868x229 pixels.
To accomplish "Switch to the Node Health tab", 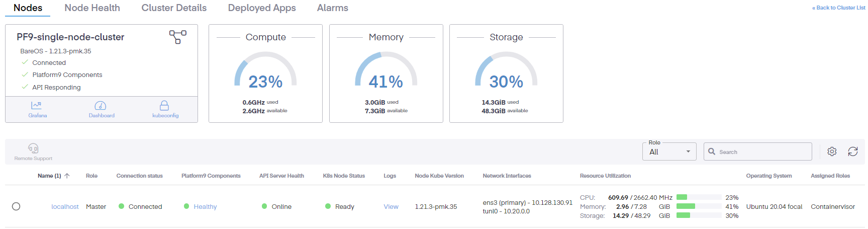I will click(92, 8).
